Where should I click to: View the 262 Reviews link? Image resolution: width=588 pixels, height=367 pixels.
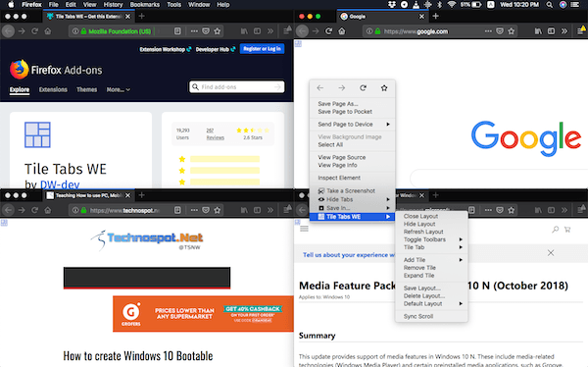(215, 133)
